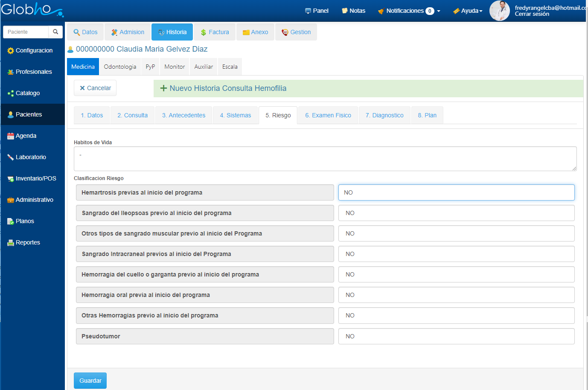
Task: Open the Planos document icon
Action: (x=11, y=221)
